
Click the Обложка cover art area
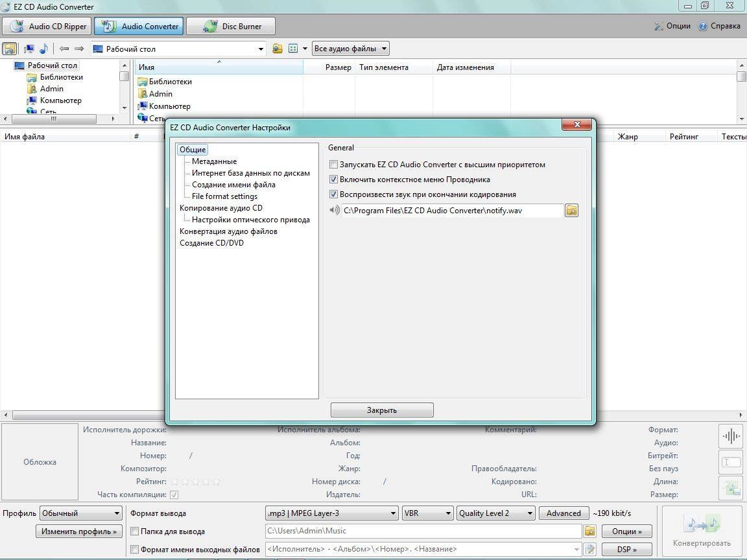click(40, 462)
